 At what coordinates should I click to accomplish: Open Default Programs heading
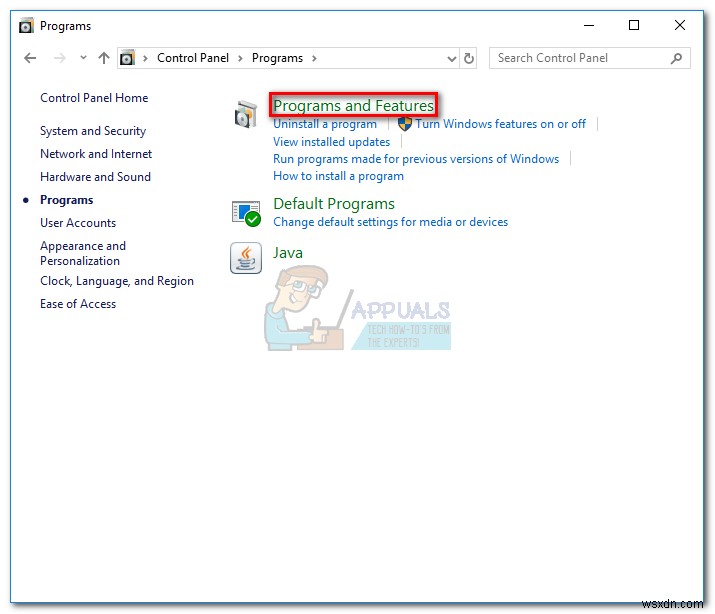(334, 203)
